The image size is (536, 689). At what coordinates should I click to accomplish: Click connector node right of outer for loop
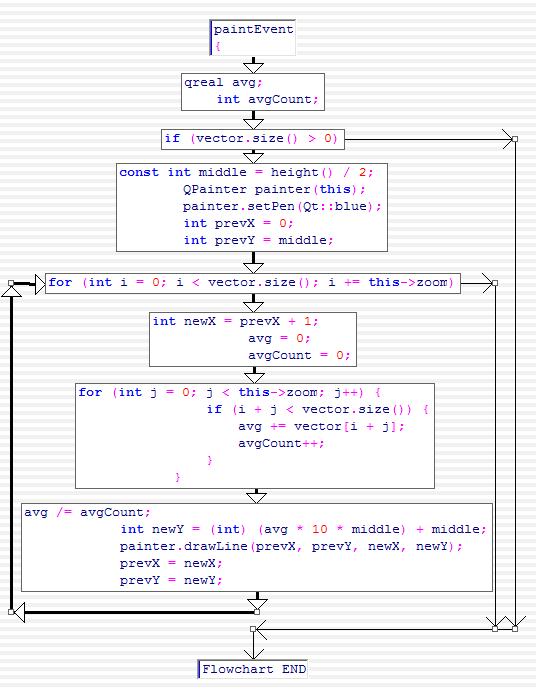point(495,283)
